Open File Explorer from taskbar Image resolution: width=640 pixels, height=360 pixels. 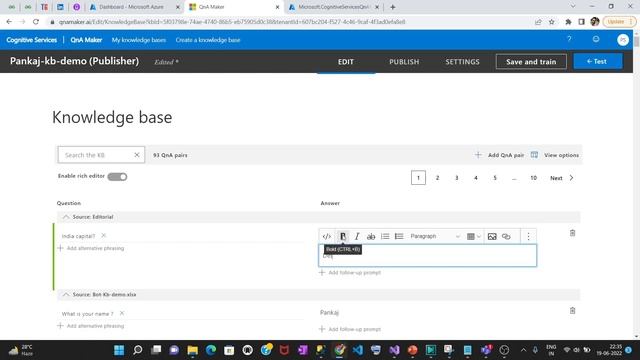tap(192, 350)
